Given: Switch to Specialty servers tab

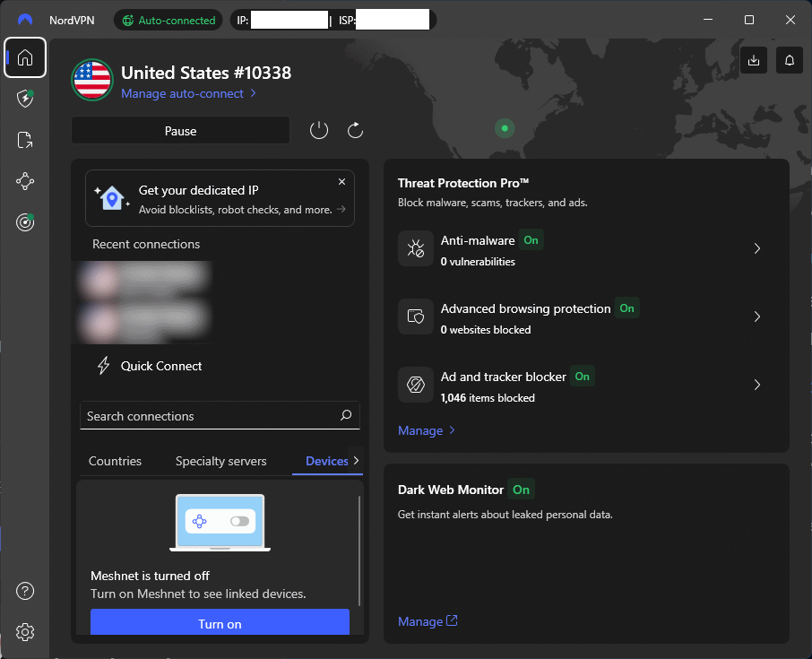Looking at the screenshot, I should 221,461.
